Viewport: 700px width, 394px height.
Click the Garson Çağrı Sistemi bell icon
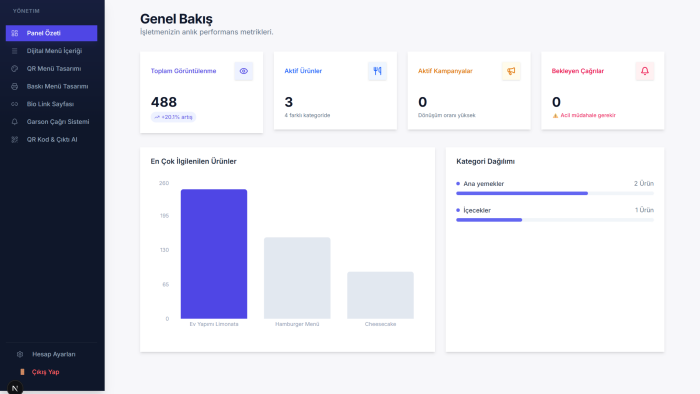15,122
